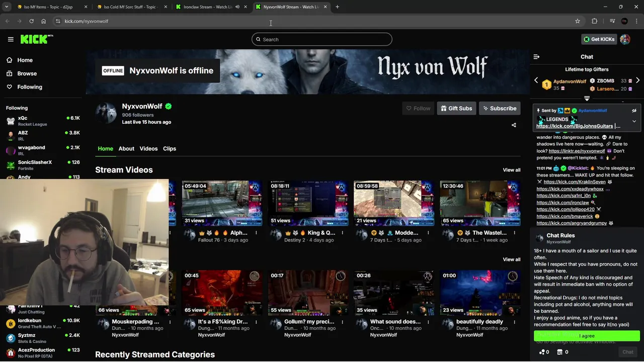This screenshot has height=362, width=644.
Task: Open the 05:49:04 Fallout 76 video thumbnail
Action: 222,203
